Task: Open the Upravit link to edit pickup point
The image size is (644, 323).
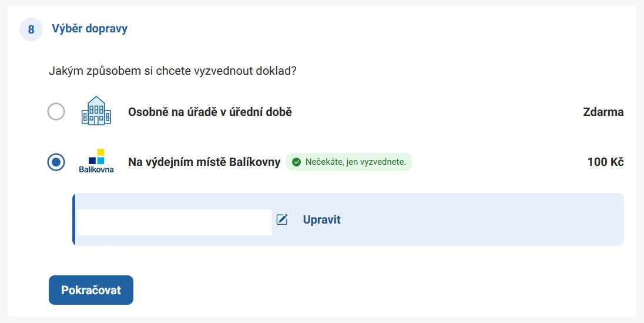Action: coord(321,219)
